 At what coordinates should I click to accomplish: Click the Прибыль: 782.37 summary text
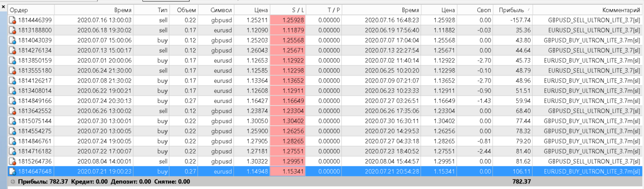tap(42, 181)
